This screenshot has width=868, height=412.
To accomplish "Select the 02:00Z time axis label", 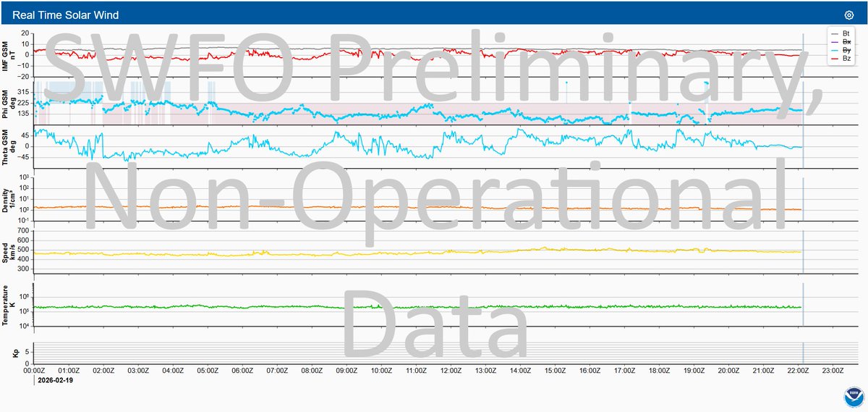I will coord(103,369).
